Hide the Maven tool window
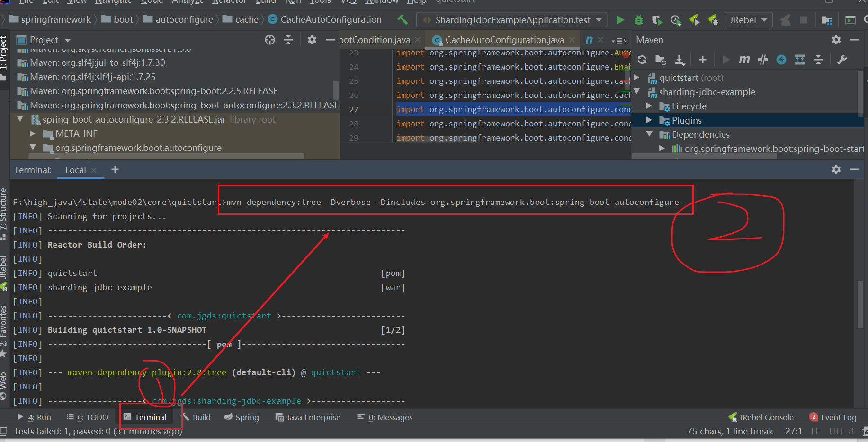Image resolution: width=868 pixels, height=442 pixels. click(x=855, y=40)
